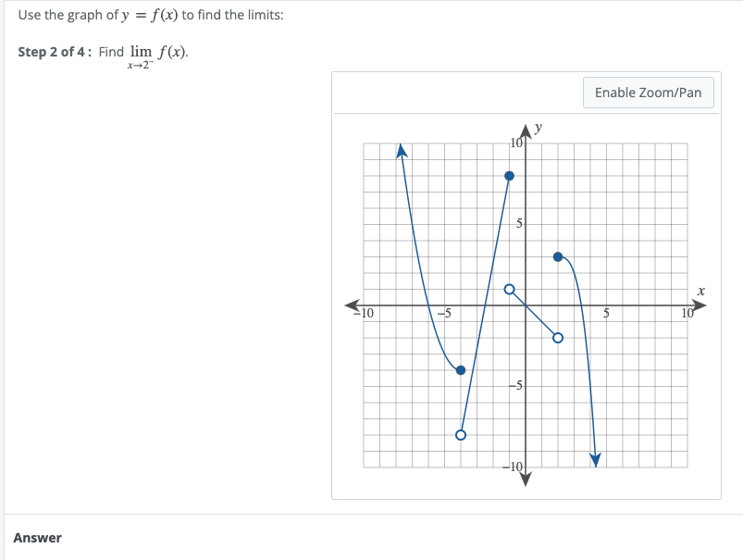The height and width of the screenshot is (560, 743).
Task: Click the downward arrow on the rightmost curve
Action: [594, 457]
